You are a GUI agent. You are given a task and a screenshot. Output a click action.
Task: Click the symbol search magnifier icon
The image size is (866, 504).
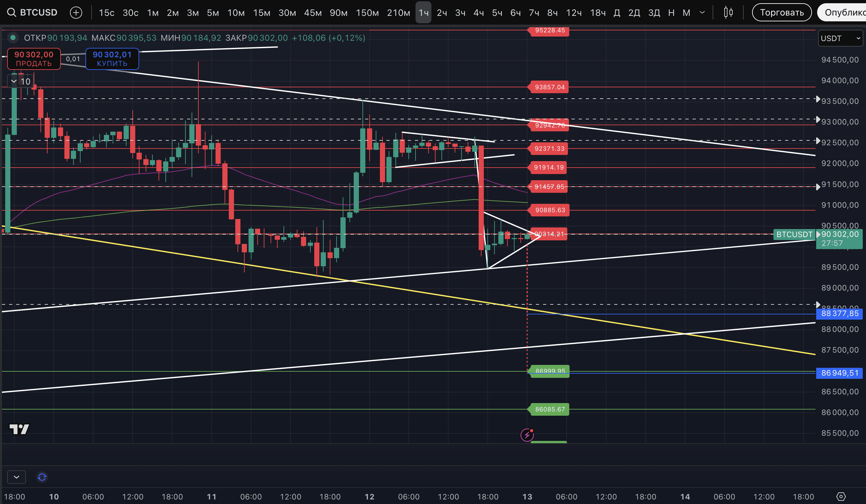click(12, 13)
